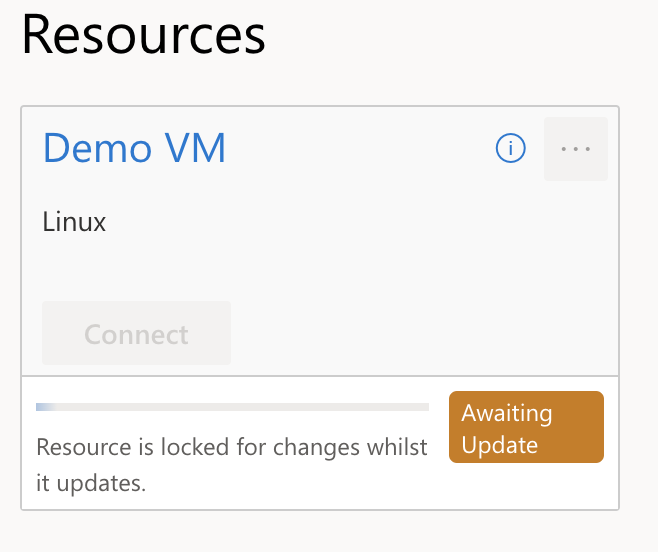Open more options for the Demo VM resource

pos(576,149)
